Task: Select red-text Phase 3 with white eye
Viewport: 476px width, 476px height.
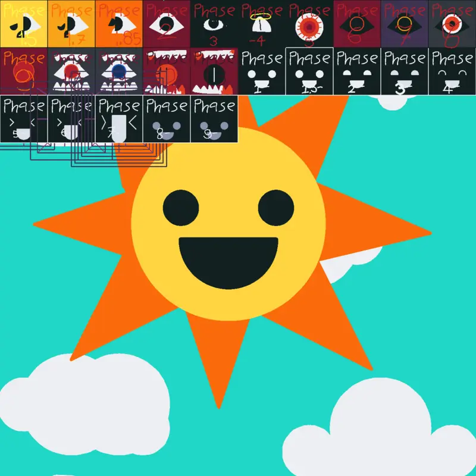Action: coord(214,24)
